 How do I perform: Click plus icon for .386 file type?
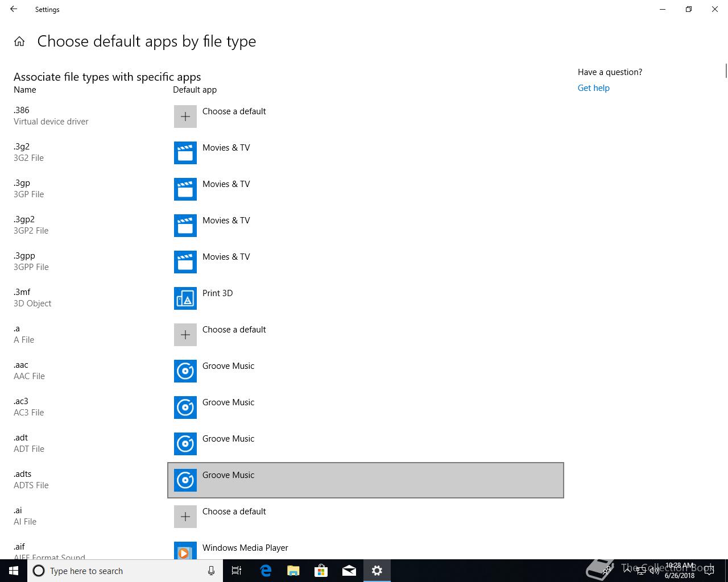coord(185,117)
